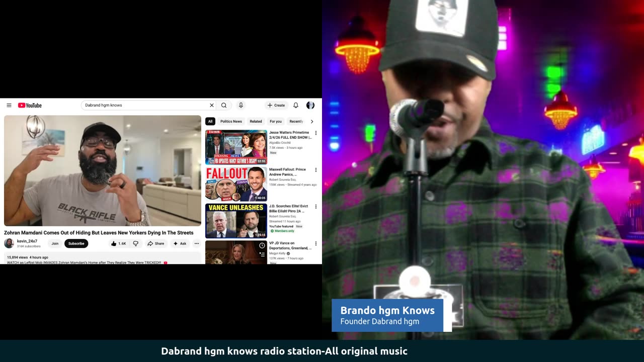Open the account avatar menu
The height and width of the screenshot is (362, 644).
(310, 105)
